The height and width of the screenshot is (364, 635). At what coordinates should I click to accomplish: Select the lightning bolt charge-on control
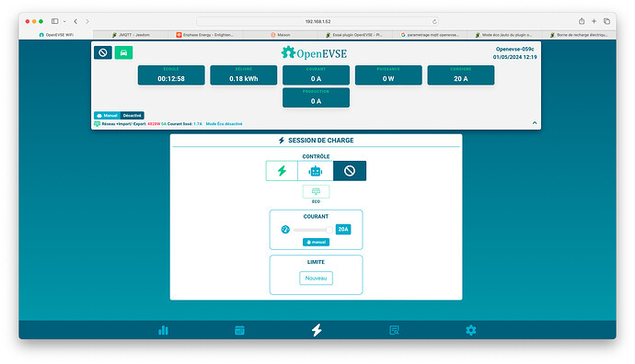pyautogui.click(x=282, y=171)
